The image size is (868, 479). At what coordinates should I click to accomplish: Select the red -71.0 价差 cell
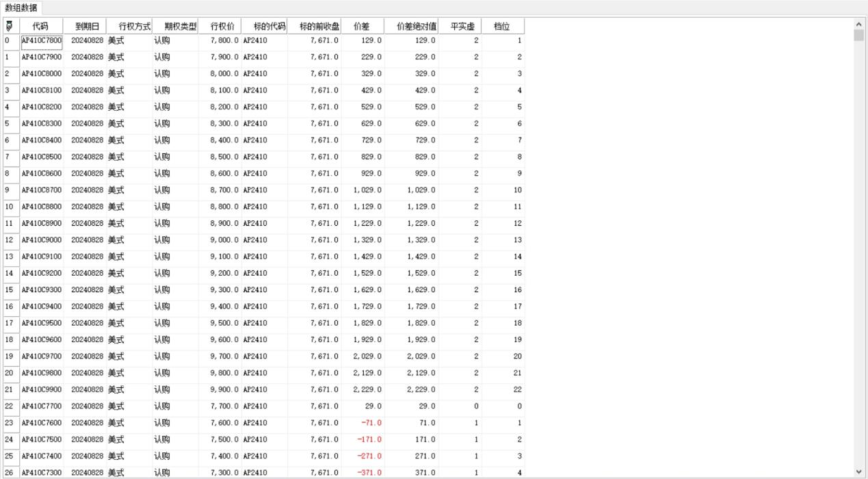[x=363, y=423]
